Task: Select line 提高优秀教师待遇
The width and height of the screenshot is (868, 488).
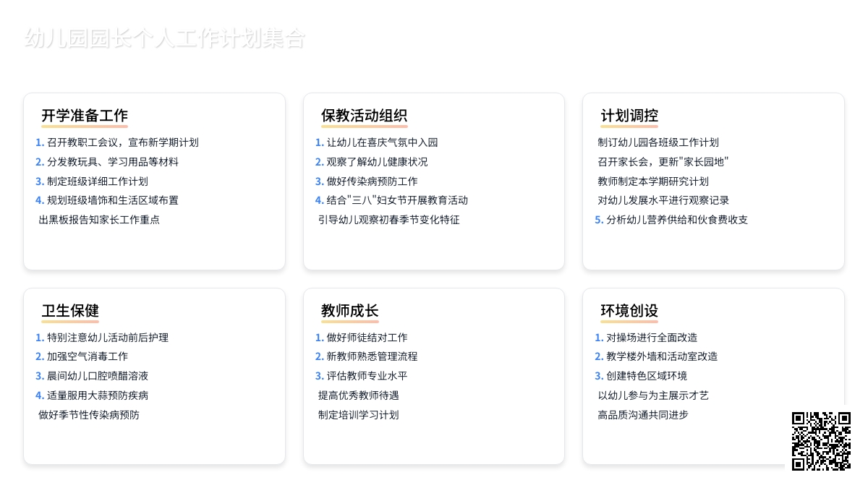Action: [359, 395]
